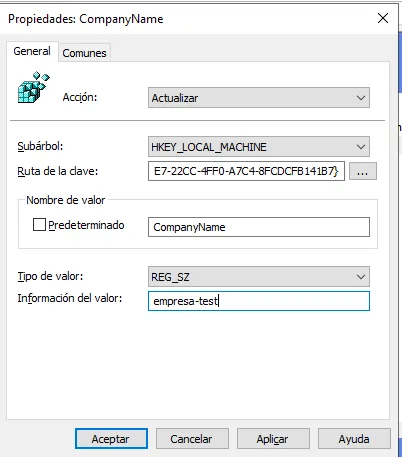402x457 pixels.
Task: Close the Propiedades CompanyName dialog
Action: pyautogui.click(x=383, y=18)
